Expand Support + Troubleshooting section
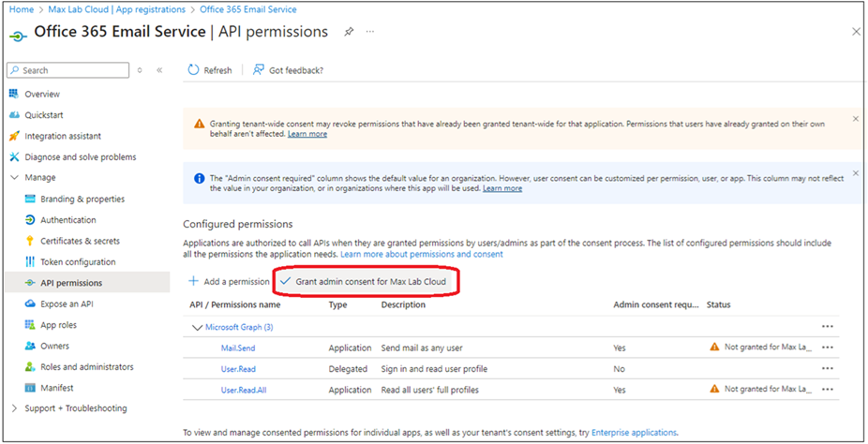868x444 pixels. coord(14,408)
